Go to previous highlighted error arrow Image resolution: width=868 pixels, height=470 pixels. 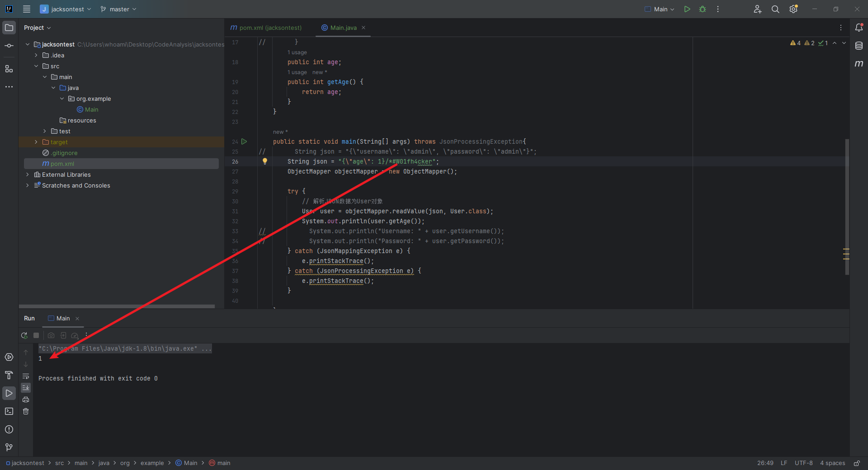coord(835,43)
